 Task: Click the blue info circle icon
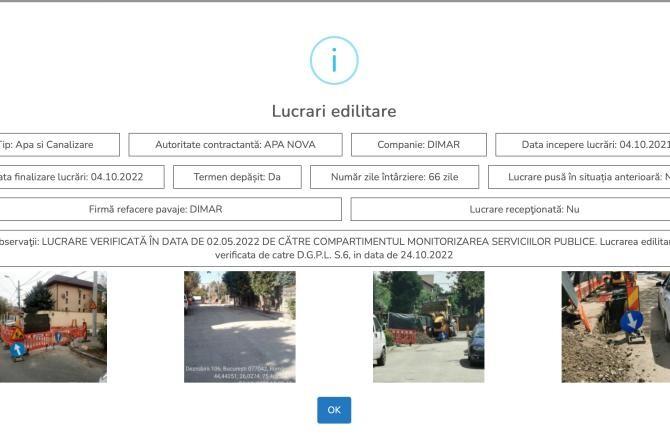tap(334, 61)
